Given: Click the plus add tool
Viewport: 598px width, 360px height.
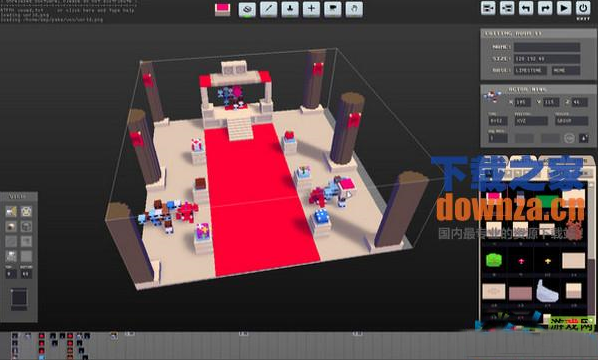Looking at the screenshot, I should 311,9.
